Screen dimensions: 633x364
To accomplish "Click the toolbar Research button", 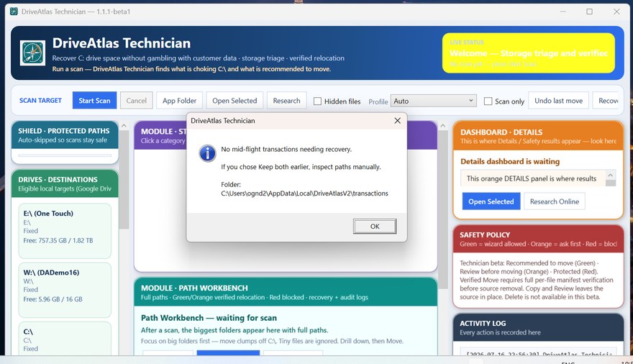I will click(x=286, y=101).
